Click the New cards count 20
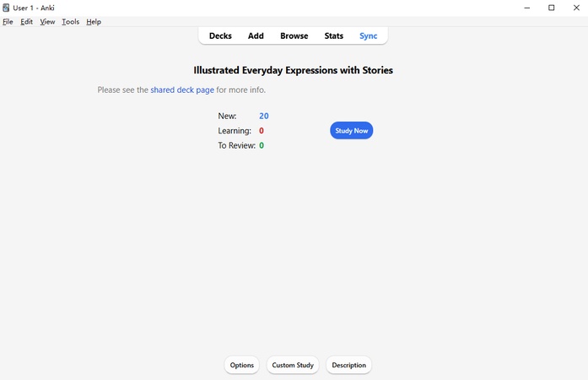This screenshot has width=588, height=380. click(263, 116)
